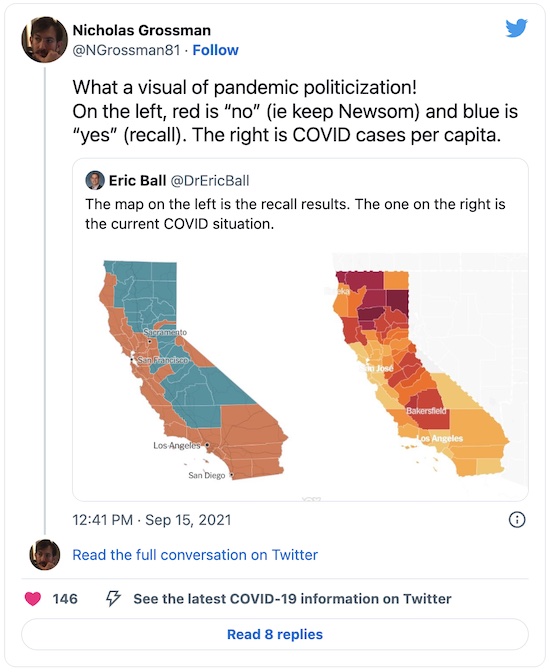Screen dimensions: 550x672
Task: Open the 12:41 PM Sep 15, 2021 timestamp
Action: (x=152, y=520)
